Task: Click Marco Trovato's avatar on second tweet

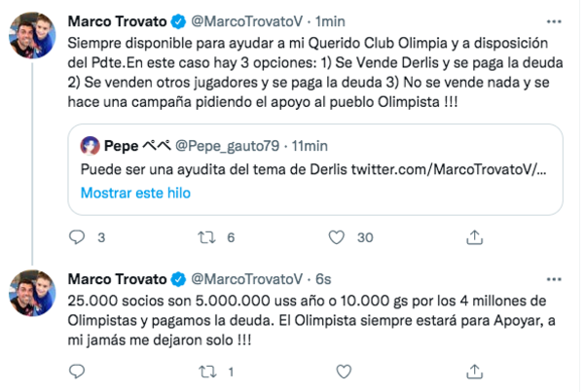Action: [31, 297]
